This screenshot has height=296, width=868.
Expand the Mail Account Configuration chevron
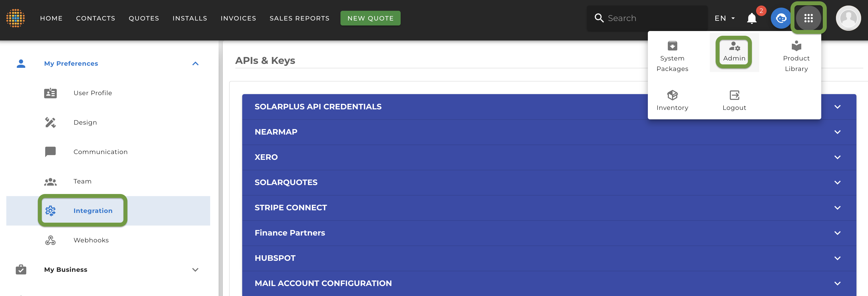tap(837, 284)
